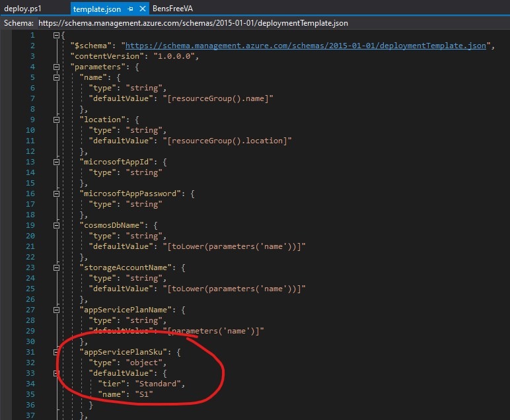Collapse the "name" parameter block

(56, 77)
